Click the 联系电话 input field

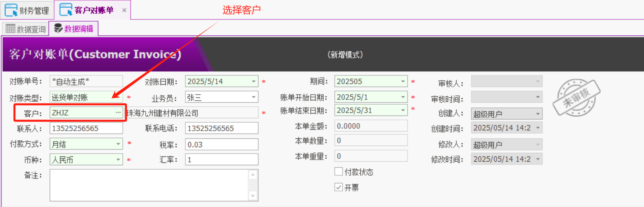(221, 128)
